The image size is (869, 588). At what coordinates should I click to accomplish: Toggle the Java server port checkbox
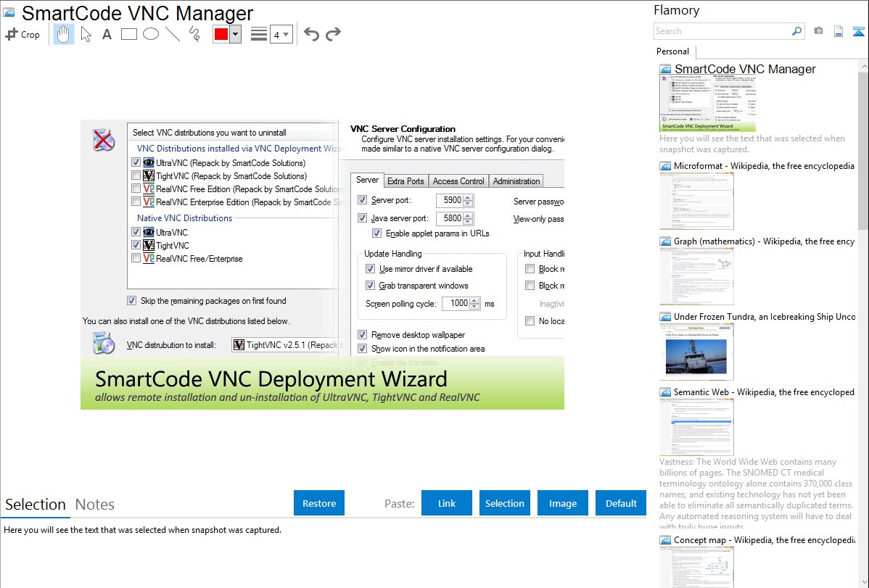[362, 218]
